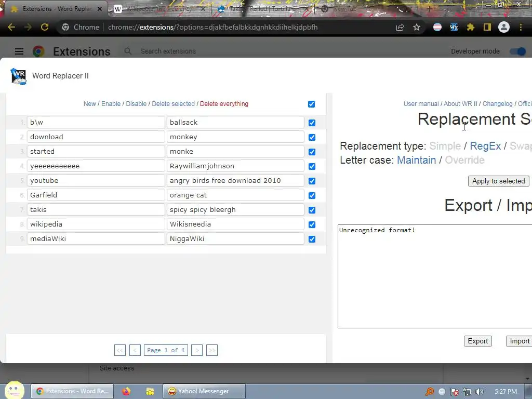Uncheck the checkbox for the takis row
Screen dimensions: 532x399
[x=312, y=210]
